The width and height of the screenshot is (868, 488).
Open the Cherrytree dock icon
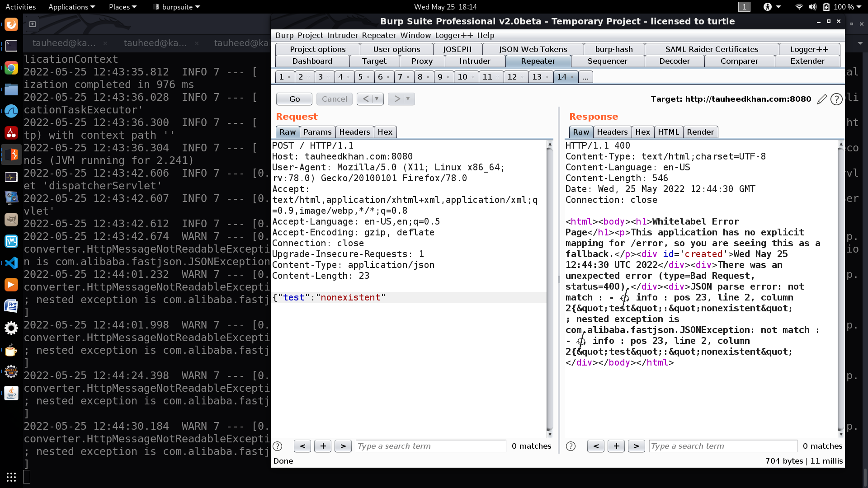tap(11, 133)
